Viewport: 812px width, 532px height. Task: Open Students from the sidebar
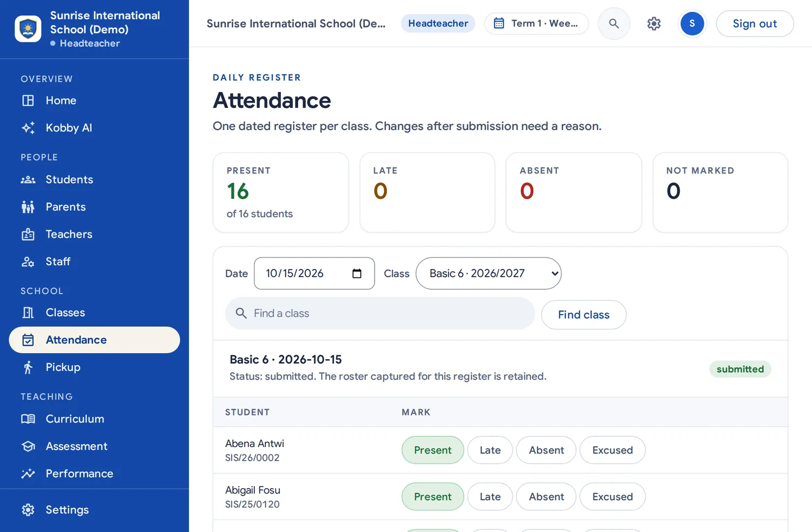[x=95, y=180]
